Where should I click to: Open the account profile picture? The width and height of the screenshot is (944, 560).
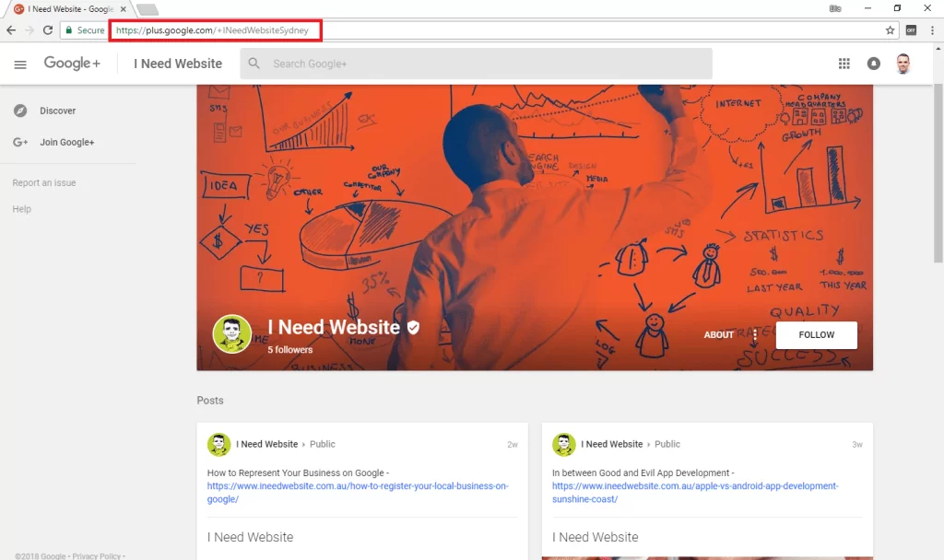pos(903,64)
